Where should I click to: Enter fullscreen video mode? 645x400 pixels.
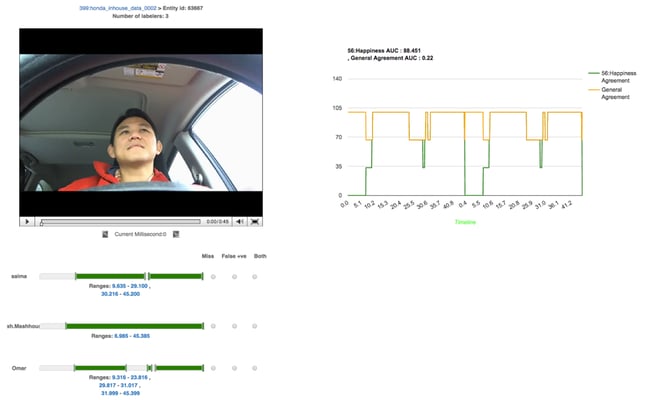[x=255, y=221]
